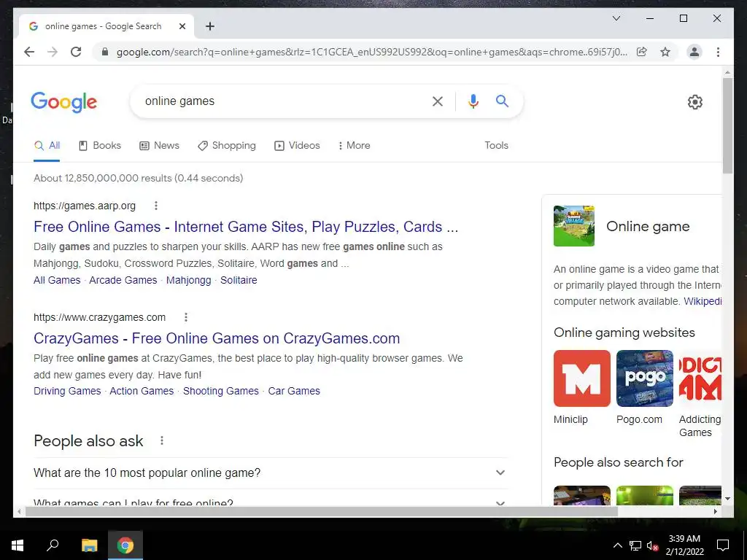Expand the More search categories
This screenshot has width=747, height=560.
click(354, 146)
